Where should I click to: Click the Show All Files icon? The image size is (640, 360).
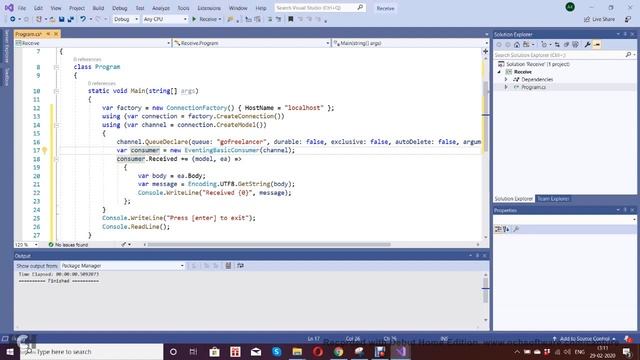(x=576, y=44)
